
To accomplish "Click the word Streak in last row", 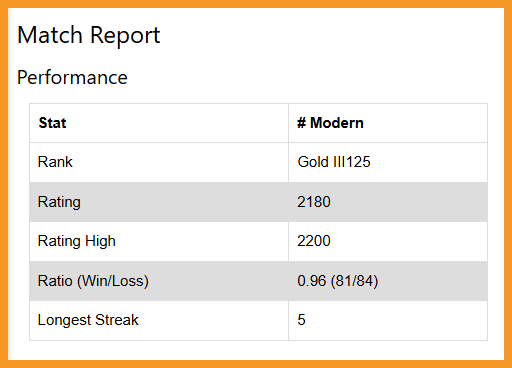I will click(117, 320).
